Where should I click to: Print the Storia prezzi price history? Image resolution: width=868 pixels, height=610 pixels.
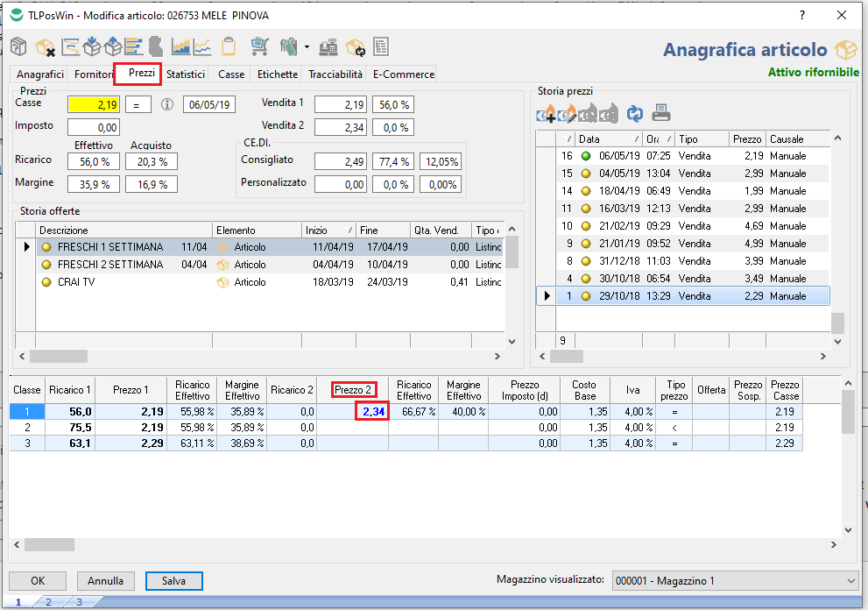[x=661, y=113]
